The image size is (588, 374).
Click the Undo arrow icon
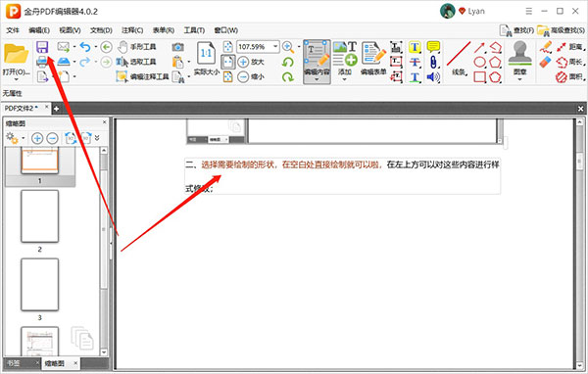pyautogui.click(x=85, y=47)
